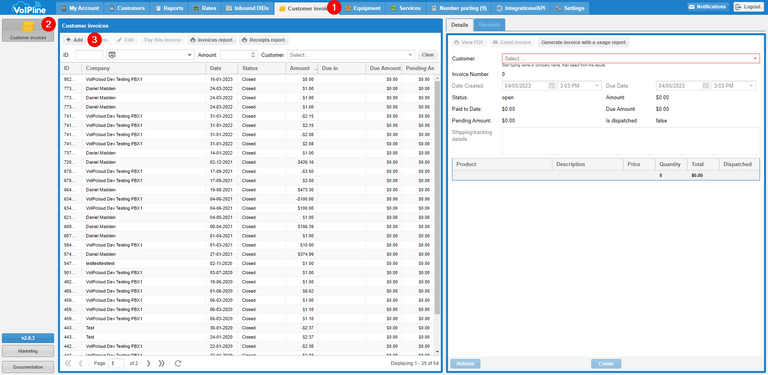This screenshot has width=768, height=375.
Task: Click the View PDF button
Action: 469,43
